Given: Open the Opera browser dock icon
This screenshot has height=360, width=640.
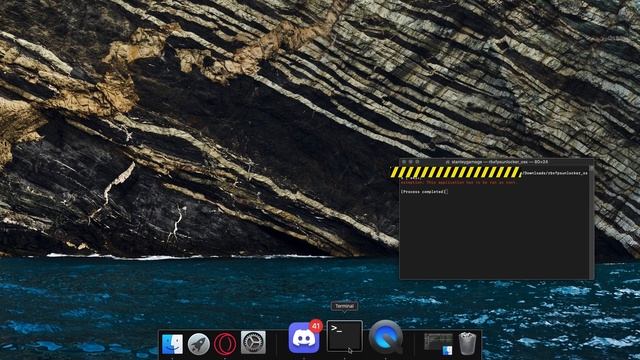Looking at the screenshot, I should tap(225, 344).
